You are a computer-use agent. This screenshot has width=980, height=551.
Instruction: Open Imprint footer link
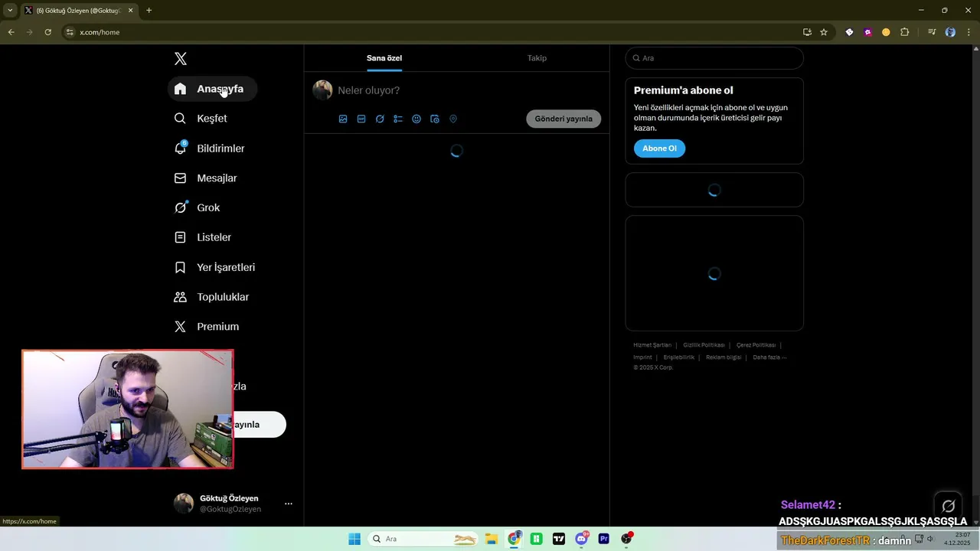click(x=642, y=357)
